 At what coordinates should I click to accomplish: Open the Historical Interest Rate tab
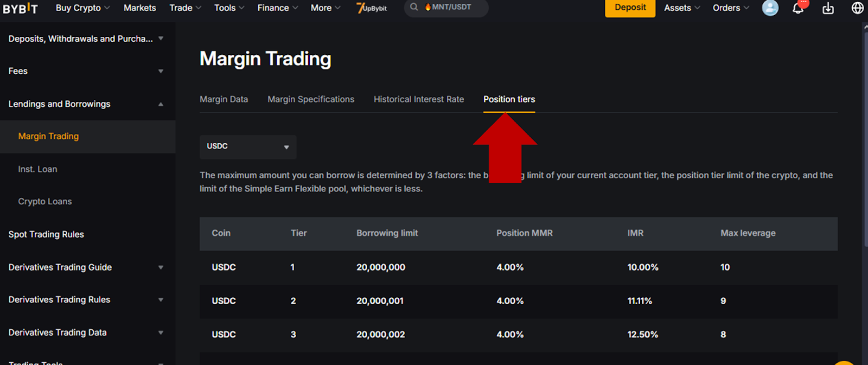[419, 99]
